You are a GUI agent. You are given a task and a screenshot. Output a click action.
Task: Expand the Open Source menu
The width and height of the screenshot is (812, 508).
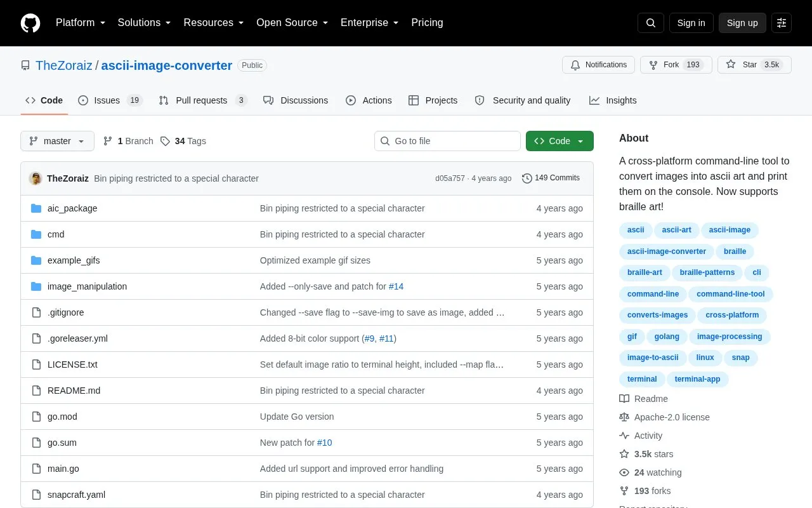tap(292, 23)
